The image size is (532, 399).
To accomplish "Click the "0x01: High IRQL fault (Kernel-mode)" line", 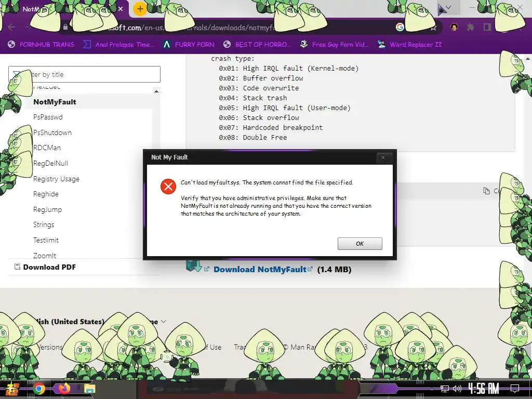I will 288,68.
